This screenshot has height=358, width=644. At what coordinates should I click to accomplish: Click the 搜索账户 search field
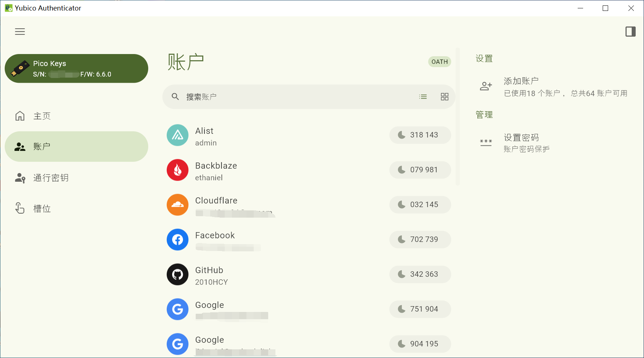290,97
